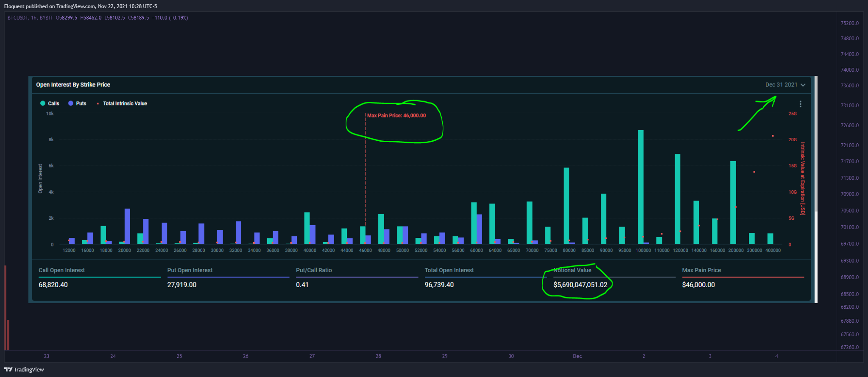
Task: Click the 200000 strike call bar
Action: tap(733, 202)
